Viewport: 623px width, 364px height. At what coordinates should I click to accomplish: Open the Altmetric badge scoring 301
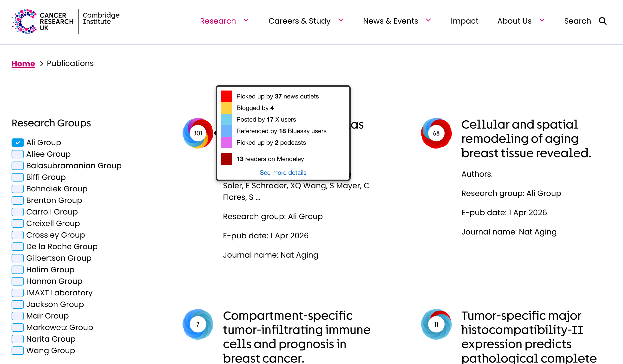coord(197,133)
